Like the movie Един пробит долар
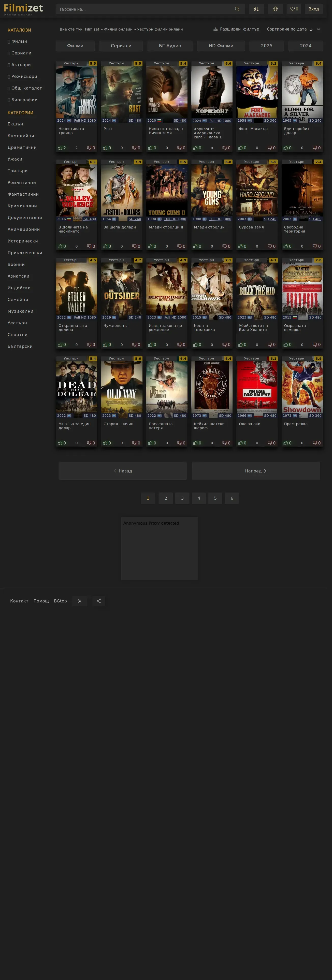Viewport: 332px width, 980px height. click(287, 148)
